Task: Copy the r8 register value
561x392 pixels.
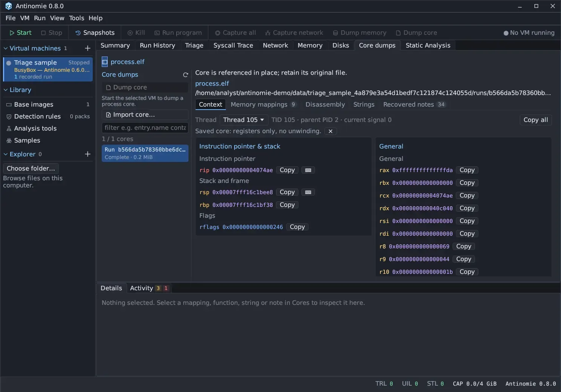Action: point(464,246)
